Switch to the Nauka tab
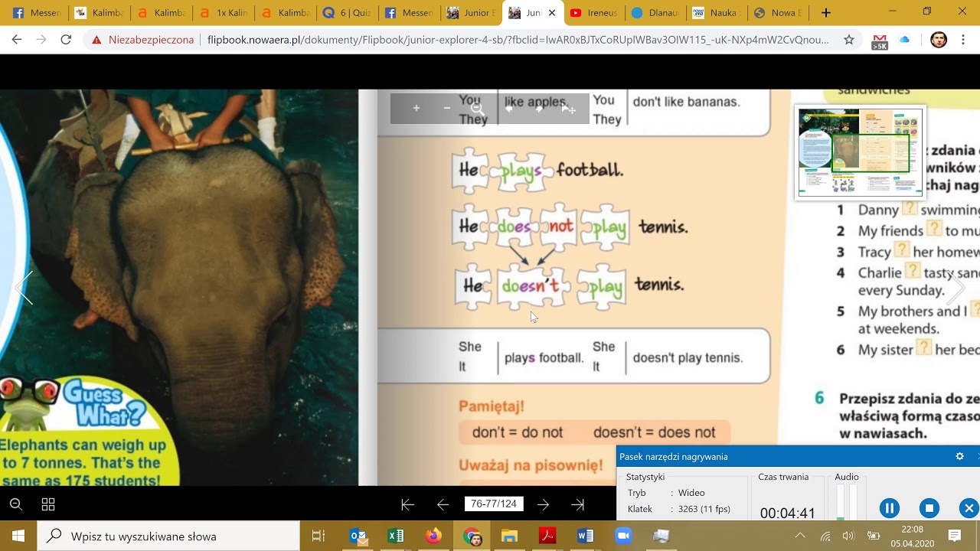The width and height of the screenshot is (980, 551). (717, 13)
